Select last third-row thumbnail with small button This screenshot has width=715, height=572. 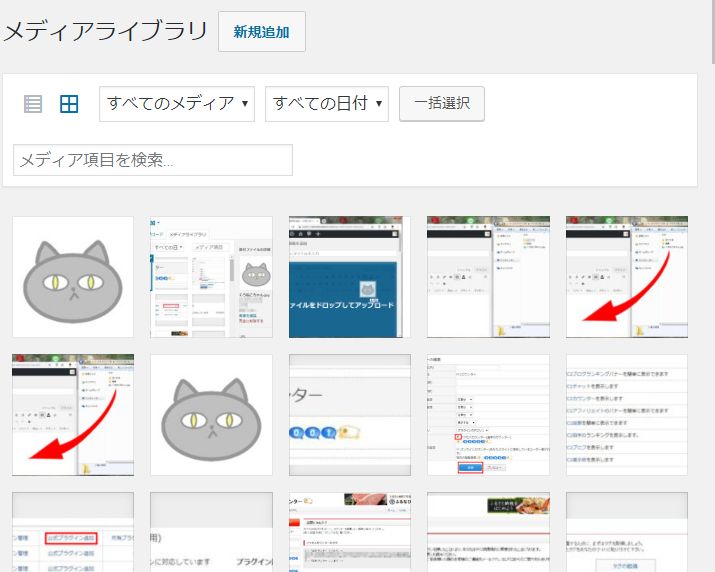point(627,532)
